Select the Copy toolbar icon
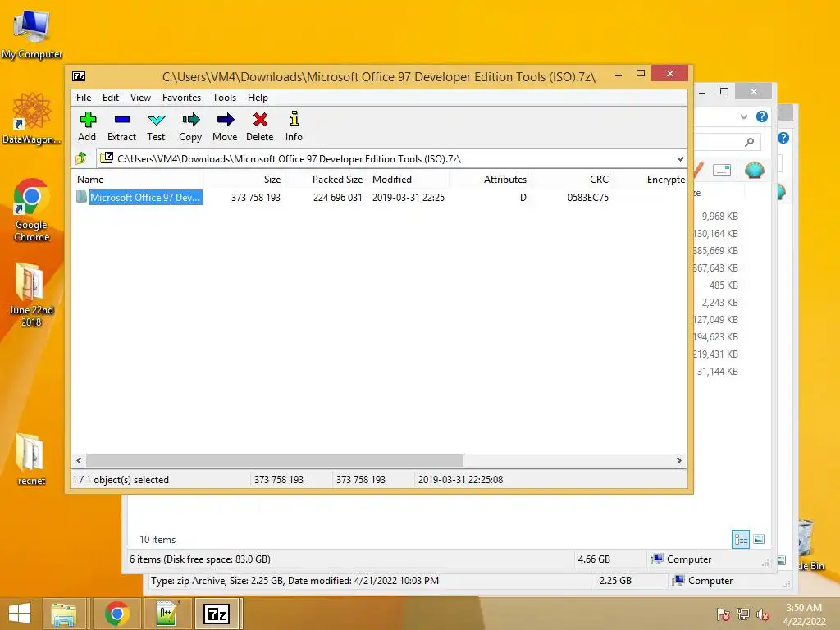840x630 pixels. tap(190, 126)
